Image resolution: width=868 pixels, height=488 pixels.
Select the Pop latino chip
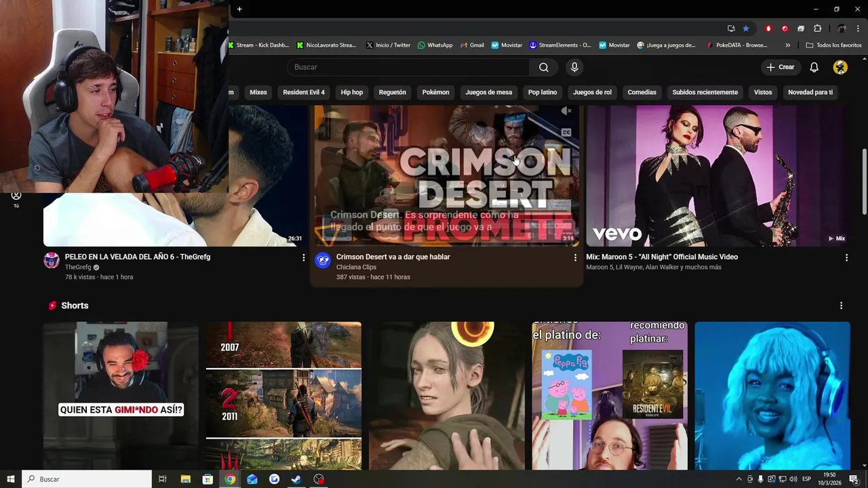tap(542, 92)
